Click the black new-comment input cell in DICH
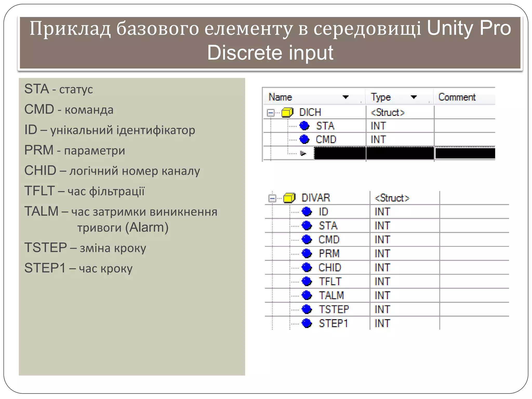Screen dimensions: 532x399 point(465,153)
